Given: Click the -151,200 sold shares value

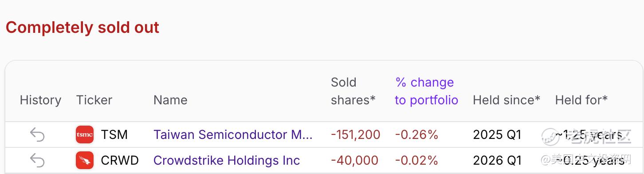Looking at the screenshot, I should 356,134.
